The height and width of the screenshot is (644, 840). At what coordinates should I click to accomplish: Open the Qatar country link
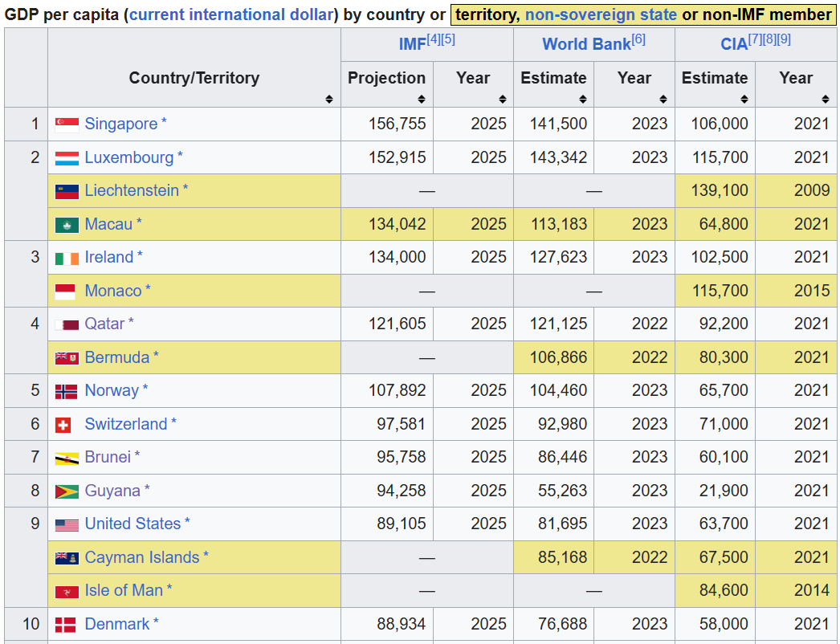pyautogui.click(x=104, y=324)
